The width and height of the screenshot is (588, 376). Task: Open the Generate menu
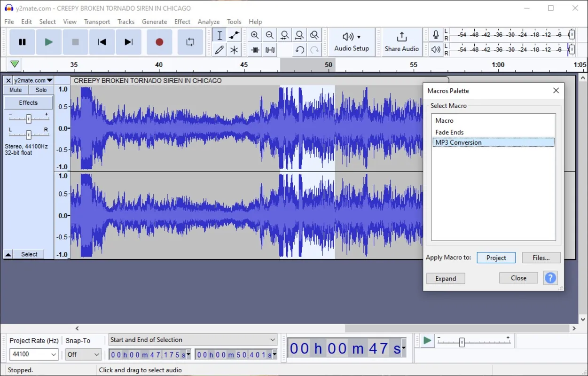(x=155, y=22)
